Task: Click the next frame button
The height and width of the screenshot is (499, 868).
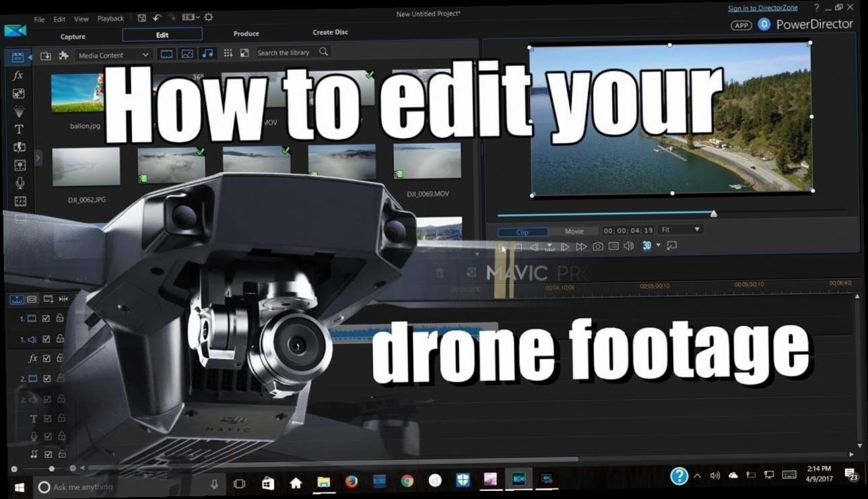Action: (566, 247)
